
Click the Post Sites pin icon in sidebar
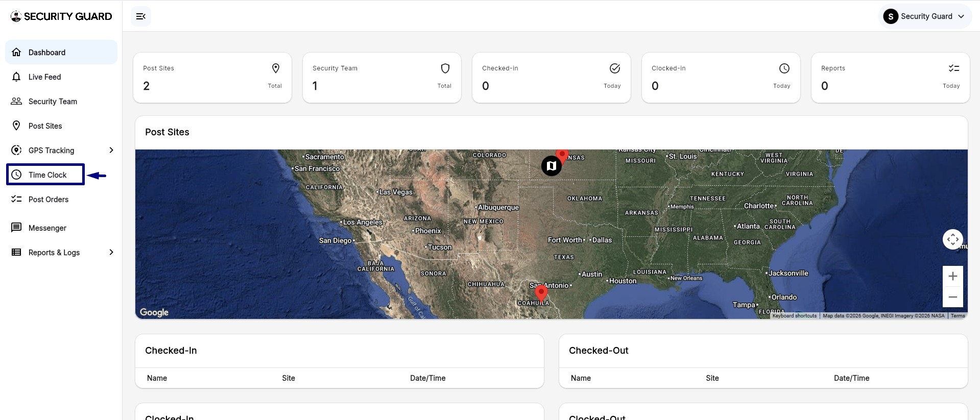pos(16,126)
